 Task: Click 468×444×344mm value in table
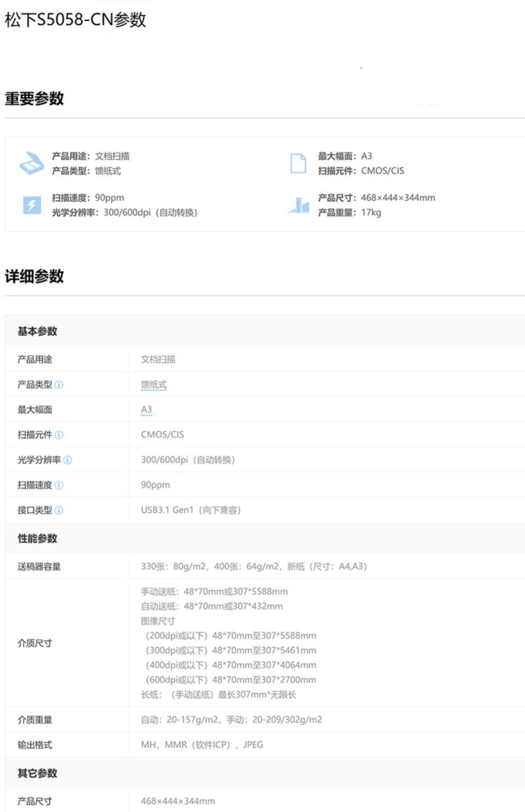(x=178, y=801)
